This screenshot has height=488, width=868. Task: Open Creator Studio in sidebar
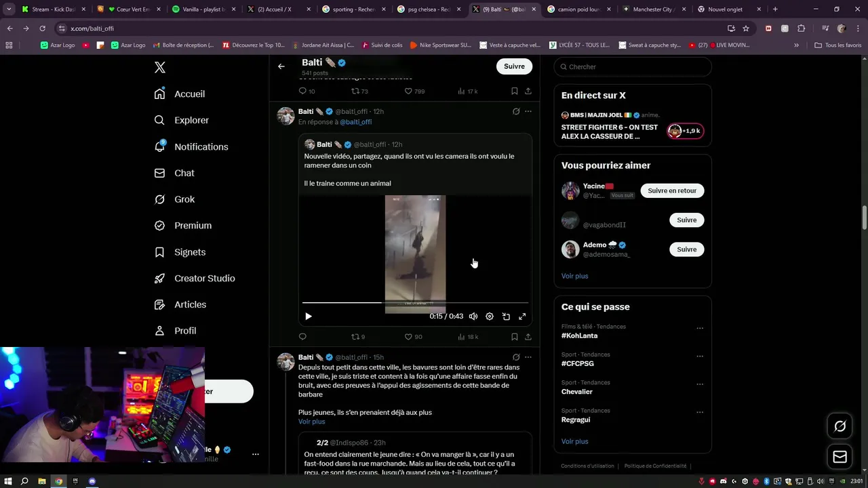tap(195, 279)
